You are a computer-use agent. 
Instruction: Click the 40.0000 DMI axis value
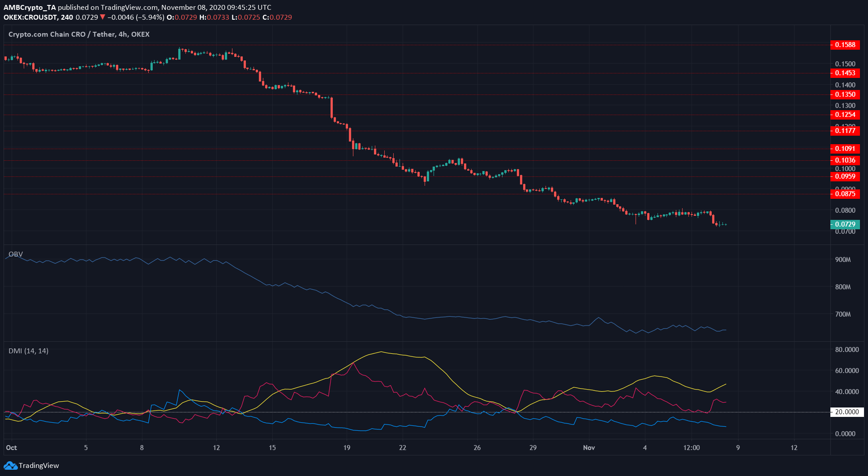(847, 392)
